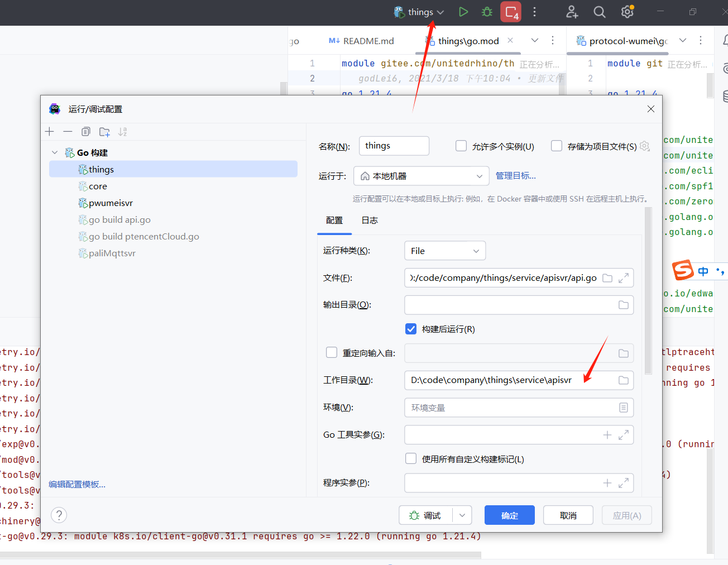
Task: Open the run kind File dropdown
Action: [x=444, y=251]
